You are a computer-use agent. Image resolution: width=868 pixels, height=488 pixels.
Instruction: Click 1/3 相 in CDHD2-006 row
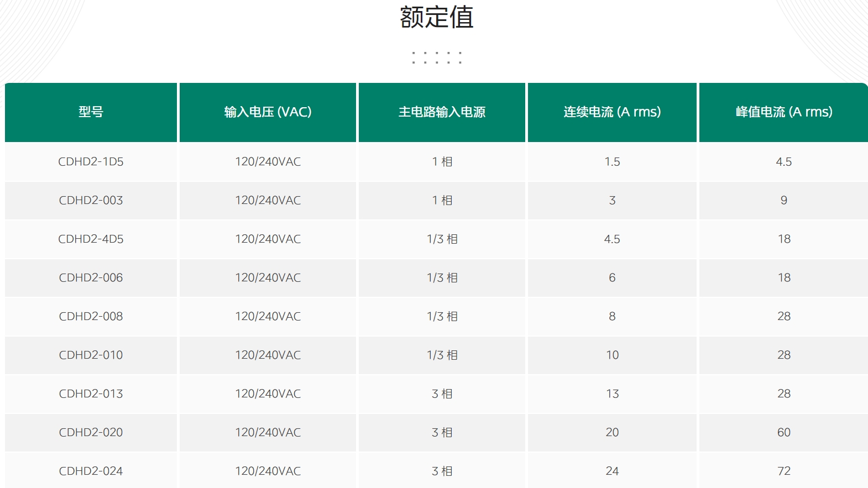[442, 278]
